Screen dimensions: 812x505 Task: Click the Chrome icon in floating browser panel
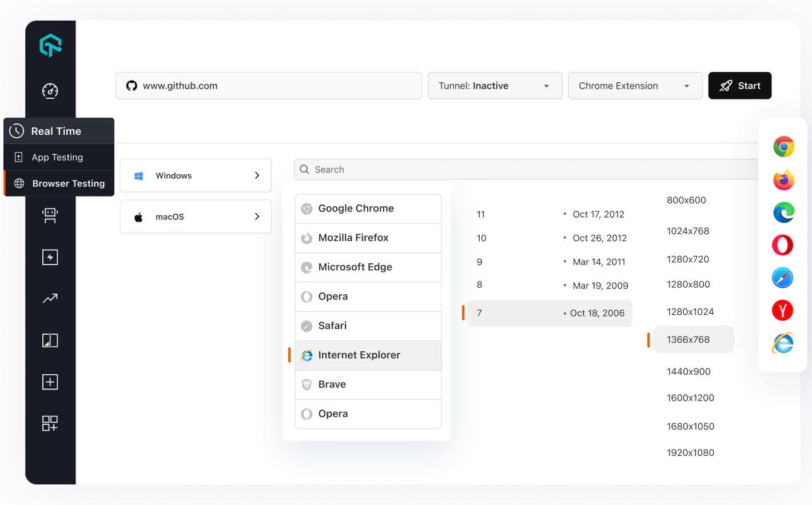coord(783,147)
